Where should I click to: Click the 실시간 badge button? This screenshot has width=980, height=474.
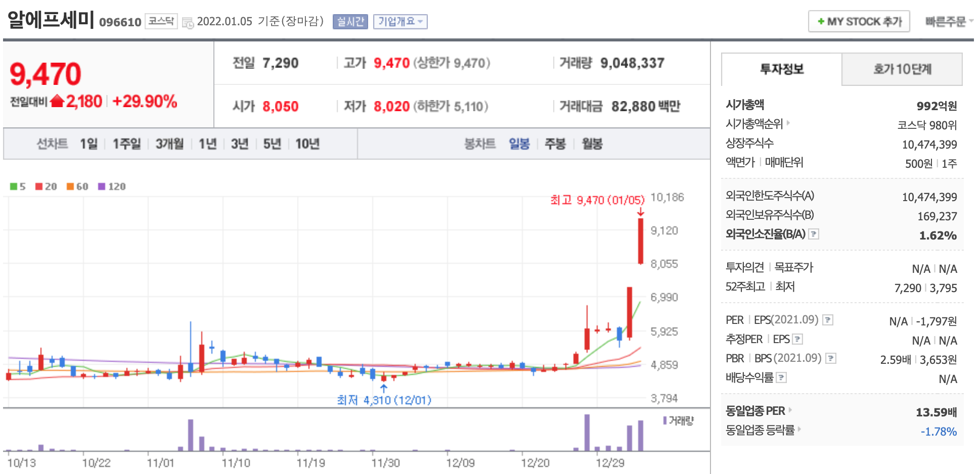coord(350,21)
